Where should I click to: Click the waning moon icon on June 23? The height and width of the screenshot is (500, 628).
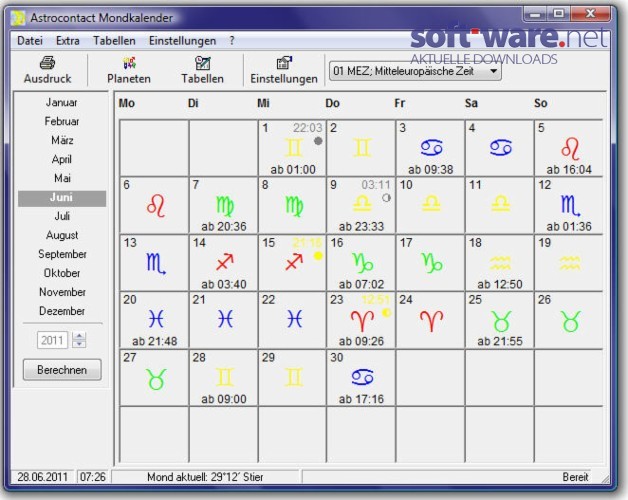[386, 312]
